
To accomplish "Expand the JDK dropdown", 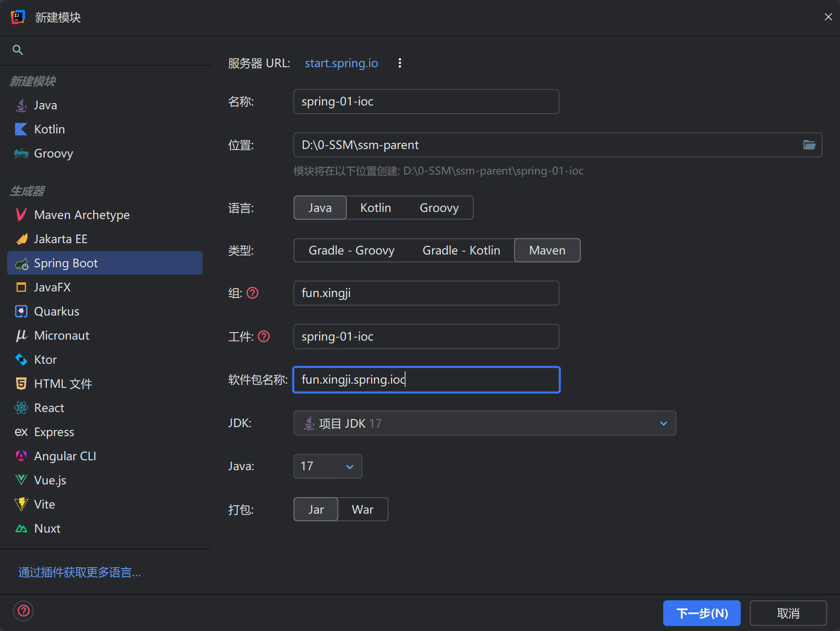I will [x=663, y=423].
